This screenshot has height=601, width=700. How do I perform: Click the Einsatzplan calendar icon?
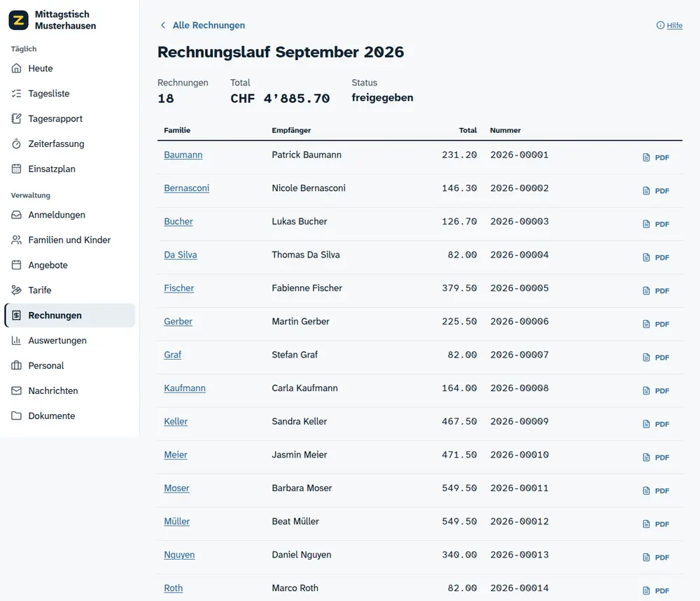17,169
